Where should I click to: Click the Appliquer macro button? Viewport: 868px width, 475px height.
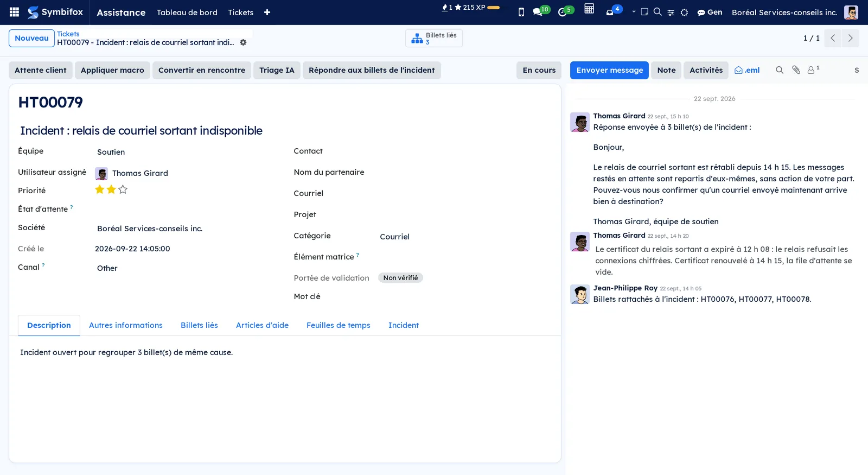tap(112, 70)
